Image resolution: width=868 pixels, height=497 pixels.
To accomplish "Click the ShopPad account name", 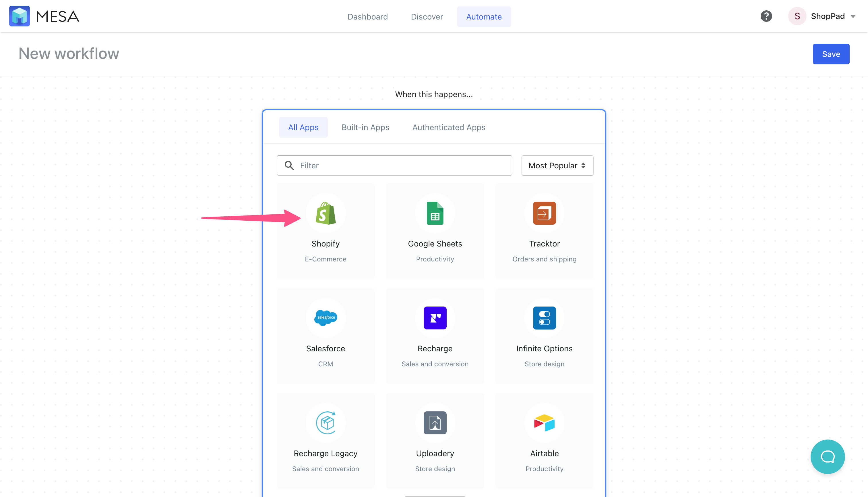I will (828, 16).
